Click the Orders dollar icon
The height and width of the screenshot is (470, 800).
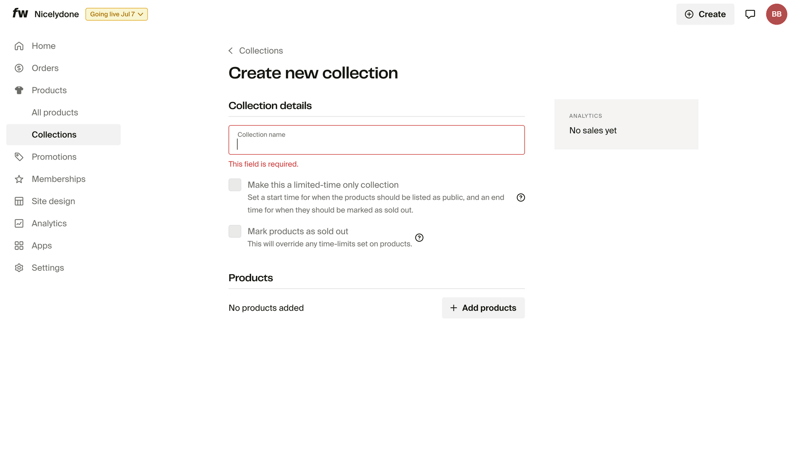coord(19,68)
